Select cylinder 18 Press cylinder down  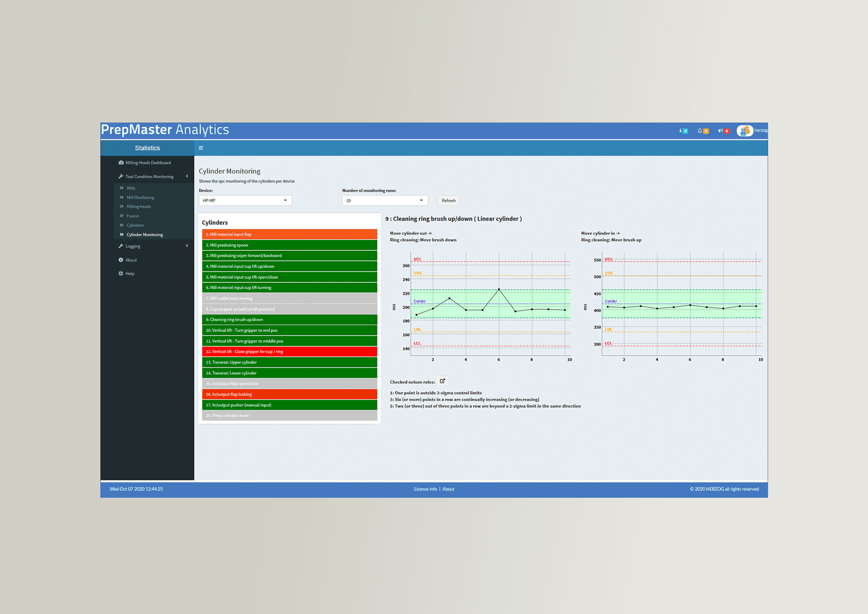(x=289, y=416)
